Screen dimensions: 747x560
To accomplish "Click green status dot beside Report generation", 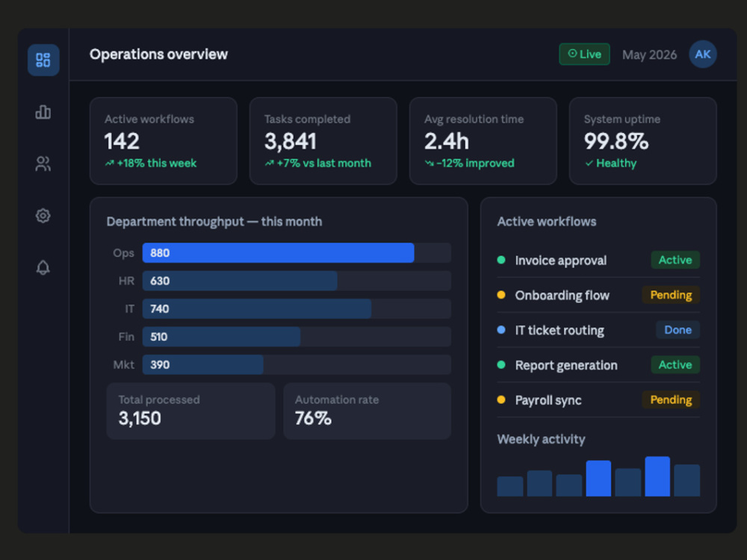I will tap(501, 365).
